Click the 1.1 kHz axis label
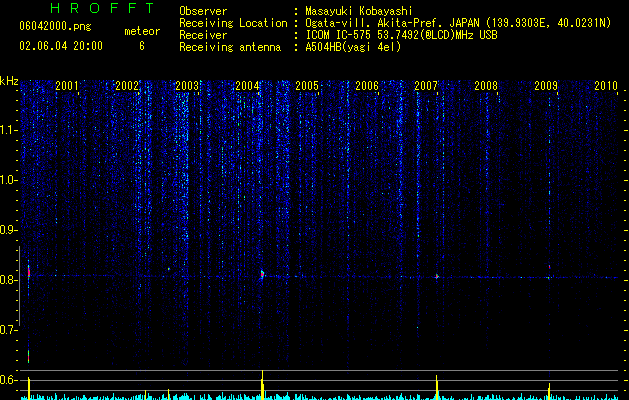 9,130
